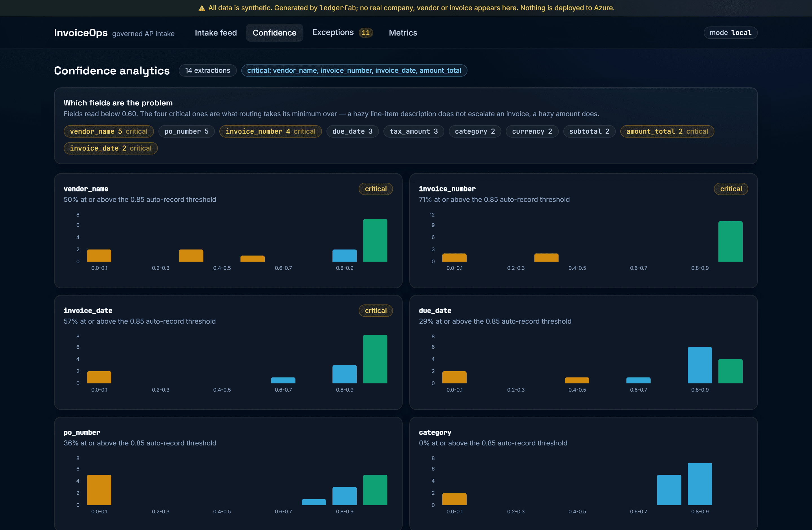Click the blue 0.8-0.9 bar in due_date chart
Screen dimensions: 812x530
tap(700, 365)
